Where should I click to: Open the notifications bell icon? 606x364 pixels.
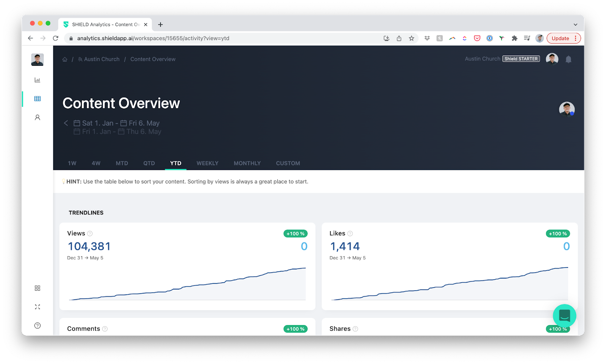click(569, 59)
